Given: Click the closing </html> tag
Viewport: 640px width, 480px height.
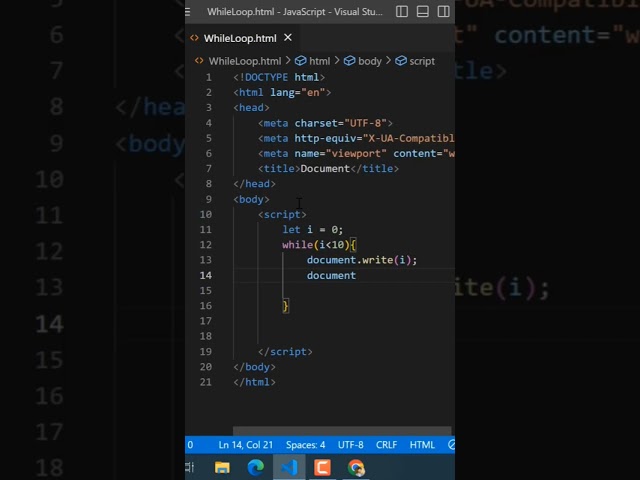Looking at the screenshot, I should 254,382.
